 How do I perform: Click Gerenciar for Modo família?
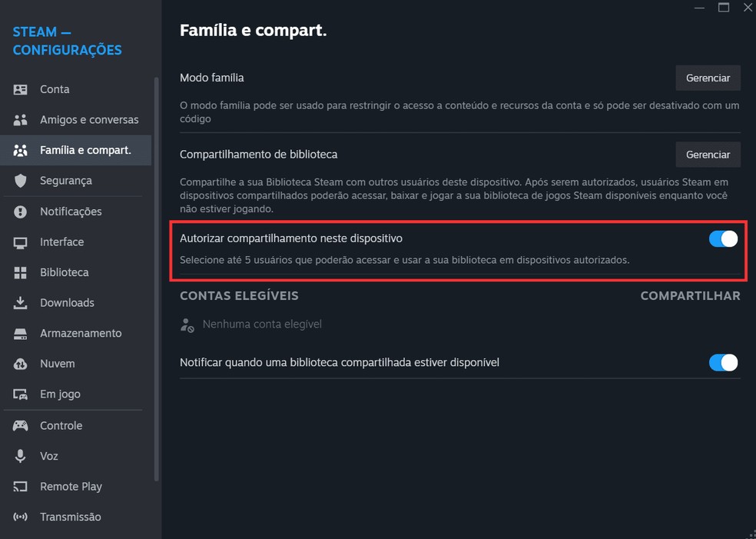708,78
